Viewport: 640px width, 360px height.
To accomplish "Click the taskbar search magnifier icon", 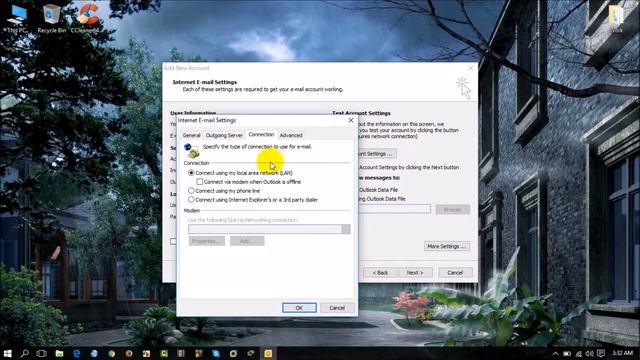I will [x=24, y=353].
